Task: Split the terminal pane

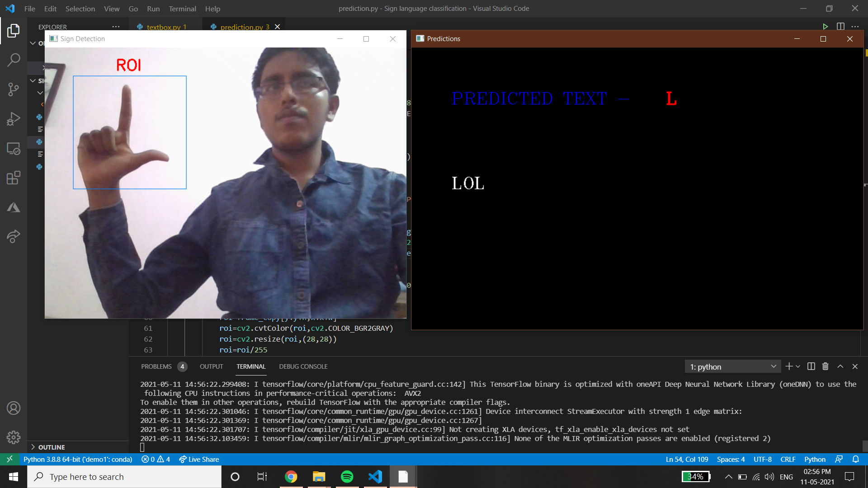Action: pyautogui.click(x=811, y=366)
